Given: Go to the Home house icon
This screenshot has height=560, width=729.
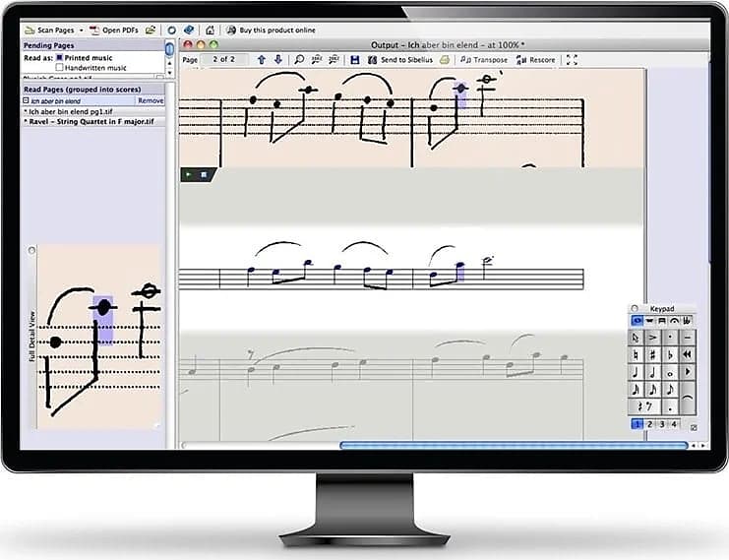Looking at the screenshot, I should (x=211, y=31).
